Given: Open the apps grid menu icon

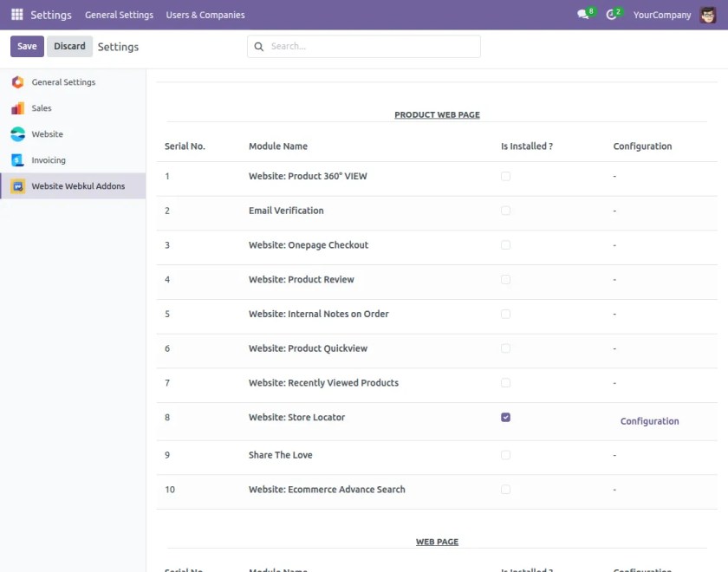Looking at the screenshot, I should pyautogui.click(x=16, y=14).
